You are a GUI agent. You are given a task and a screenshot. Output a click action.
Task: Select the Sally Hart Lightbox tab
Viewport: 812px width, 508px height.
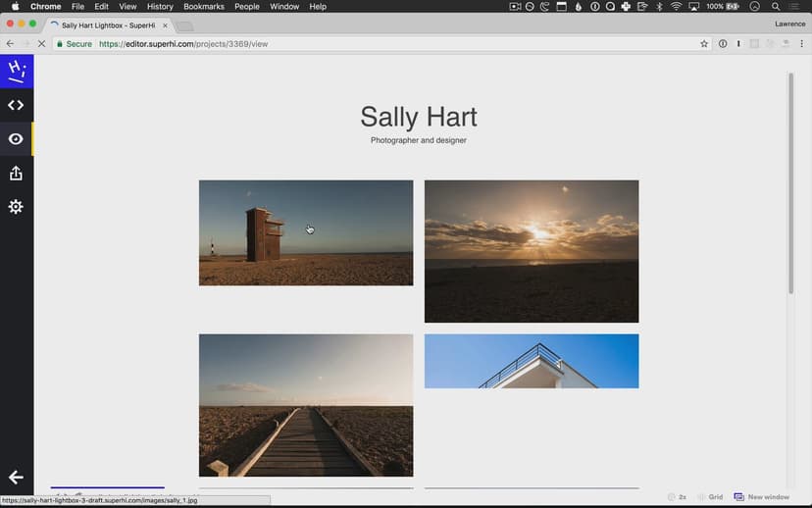[x=106, y=25]
